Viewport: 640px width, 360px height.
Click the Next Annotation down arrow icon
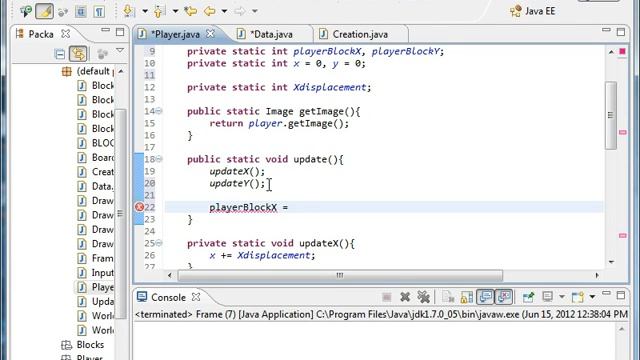pyautogui.click(x=129, y=11)
